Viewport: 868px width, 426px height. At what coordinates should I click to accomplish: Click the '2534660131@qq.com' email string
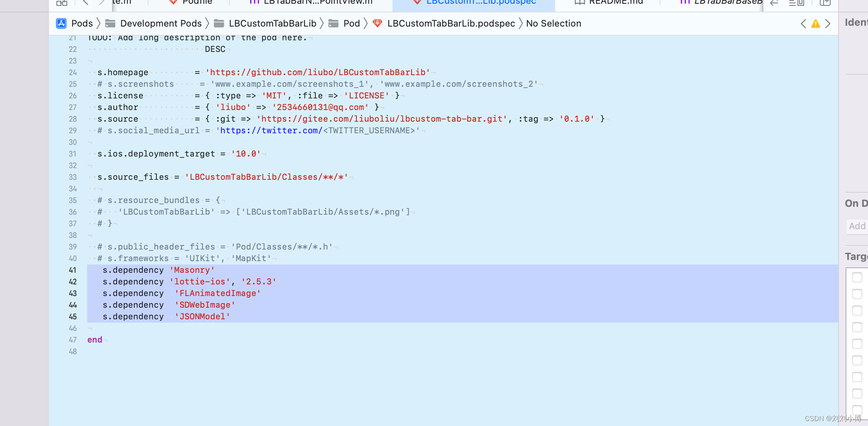coord(320,107)
